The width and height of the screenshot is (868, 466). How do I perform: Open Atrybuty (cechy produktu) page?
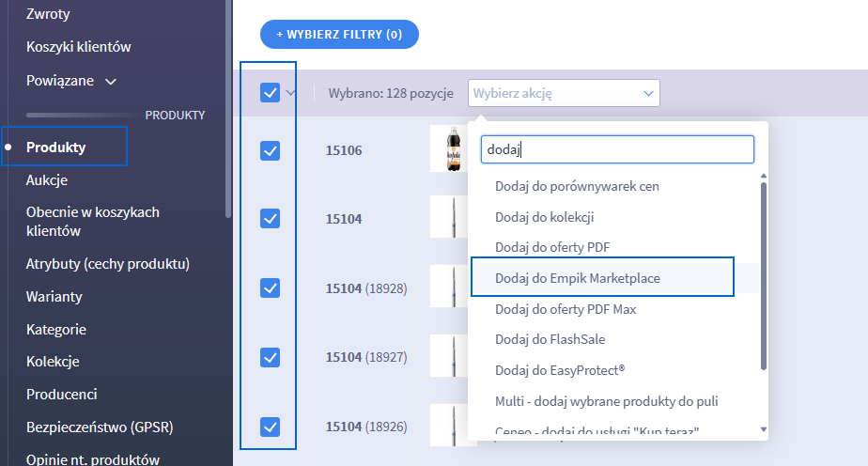[x=108, y=264]
